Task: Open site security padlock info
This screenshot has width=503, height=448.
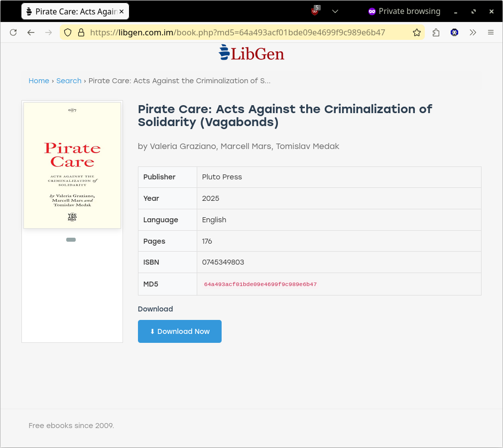Action: (81, 32)
